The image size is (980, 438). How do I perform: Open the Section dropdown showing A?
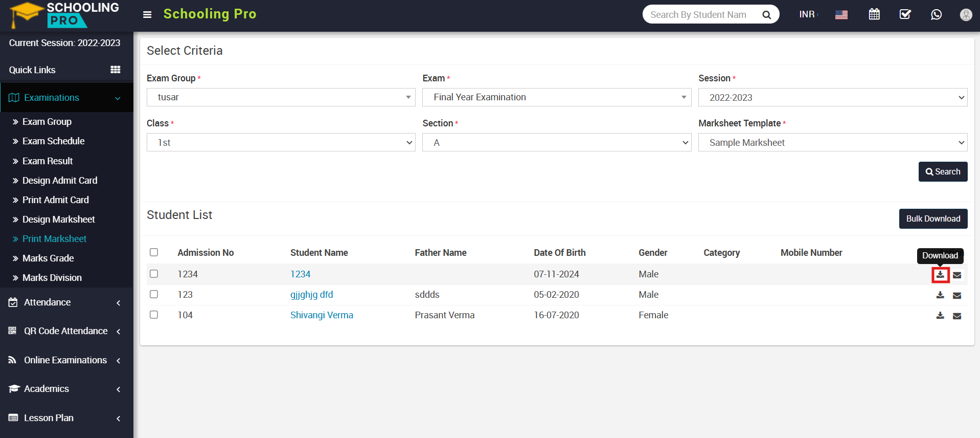tap(557, 142)
